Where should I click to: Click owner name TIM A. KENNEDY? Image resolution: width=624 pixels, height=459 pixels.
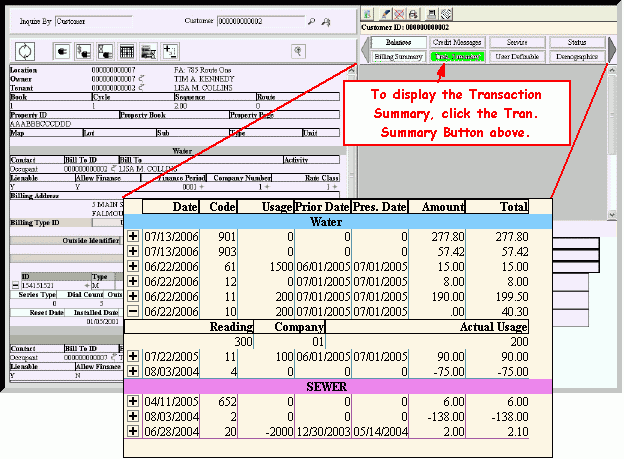click(x=204, y=79)
